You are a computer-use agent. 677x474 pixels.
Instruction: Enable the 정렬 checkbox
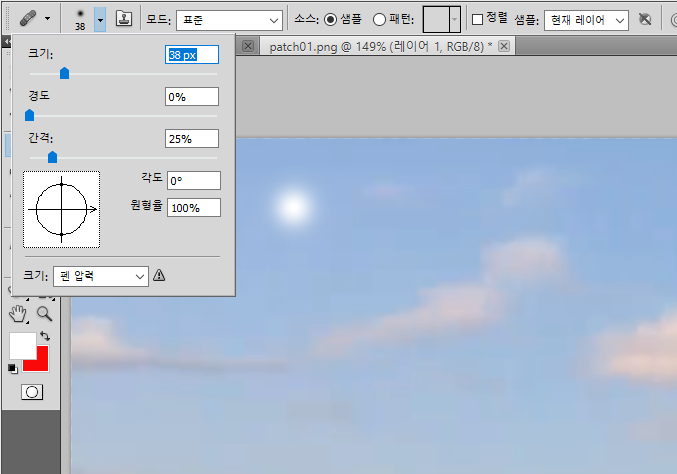point(477,19)
